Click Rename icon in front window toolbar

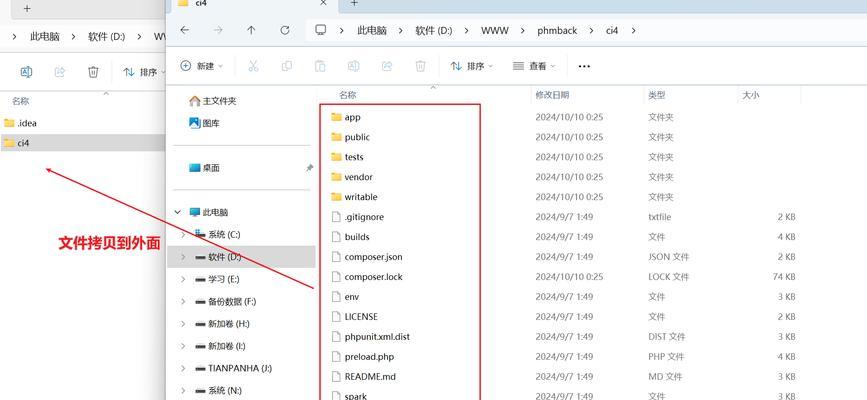353,66
